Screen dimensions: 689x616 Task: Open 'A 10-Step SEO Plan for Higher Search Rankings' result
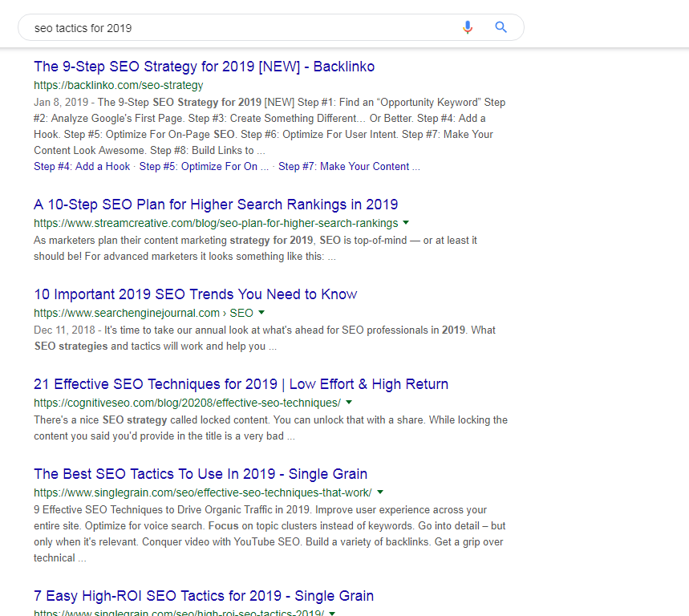pos(216,205)
